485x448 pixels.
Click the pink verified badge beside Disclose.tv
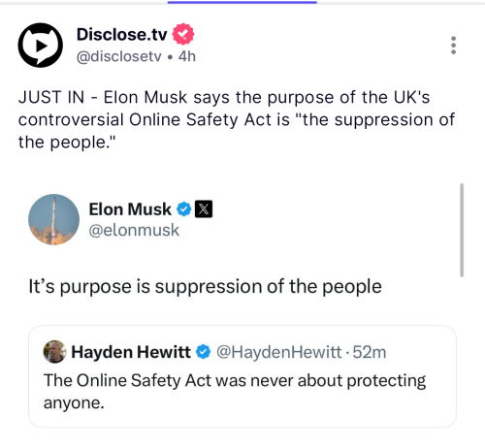pos(183,34)
